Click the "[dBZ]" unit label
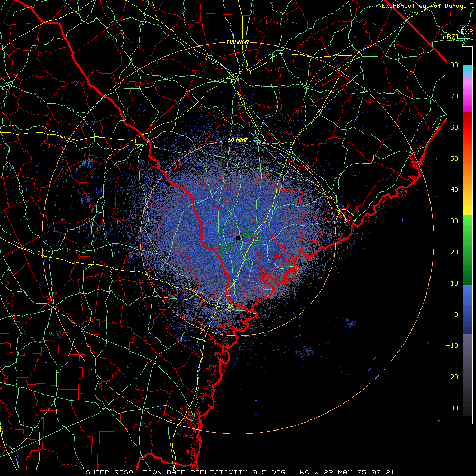 [x=449, y=37]
